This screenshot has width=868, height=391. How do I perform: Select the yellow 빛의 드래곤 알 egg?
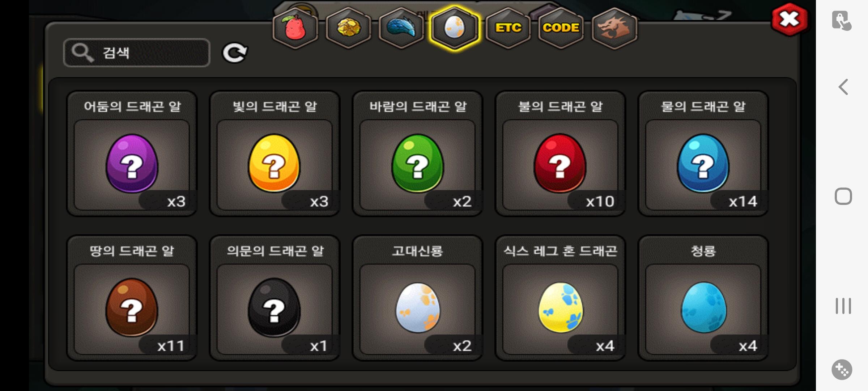(x=275, y=154)
